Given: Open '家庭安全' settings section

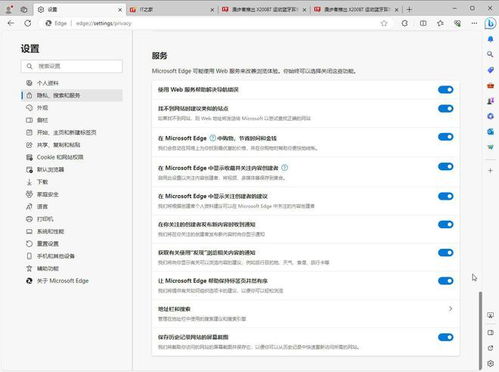Looking at the screenshot, I should 72,194.
